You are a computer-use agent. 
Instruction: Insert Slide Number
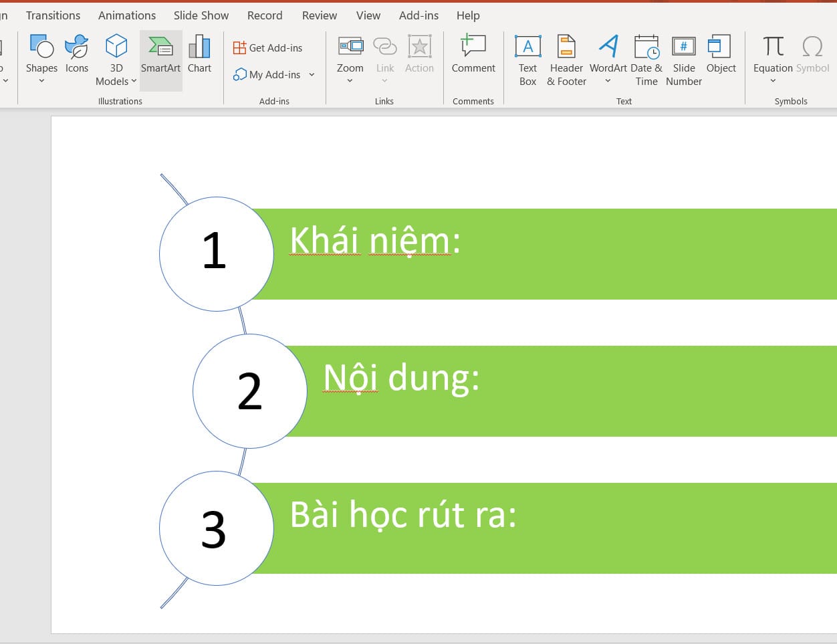[x=684, y=59]
